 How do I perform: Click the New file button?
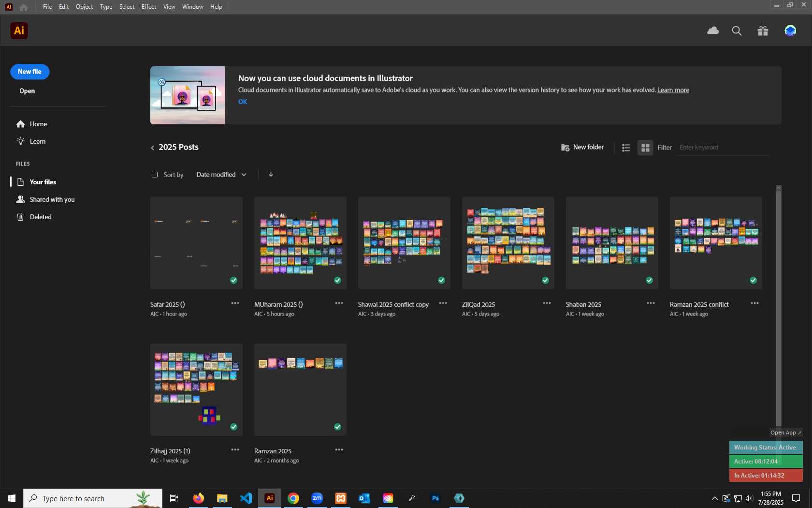30,72
